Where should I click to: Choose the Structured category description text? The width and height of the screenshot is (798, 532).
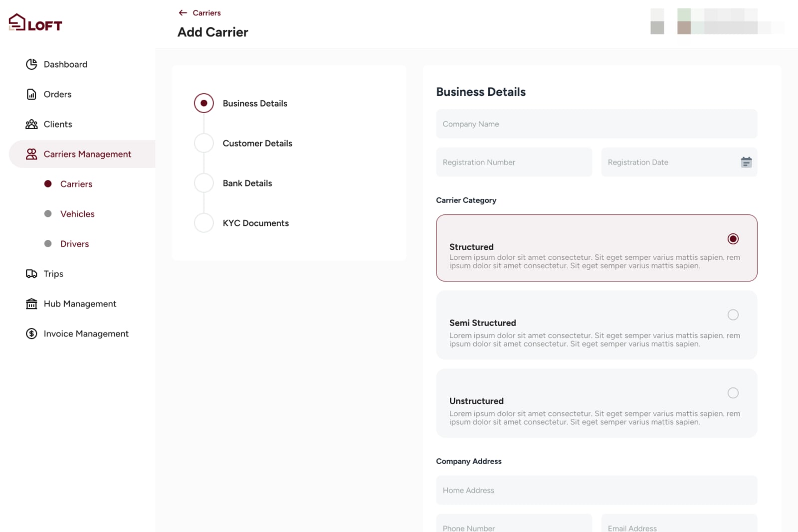pos(595,262)
